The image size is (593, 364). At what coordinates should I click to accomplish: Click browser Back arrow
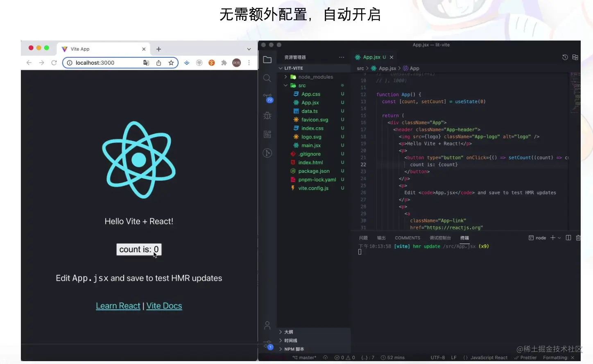(x=29, y=63)
